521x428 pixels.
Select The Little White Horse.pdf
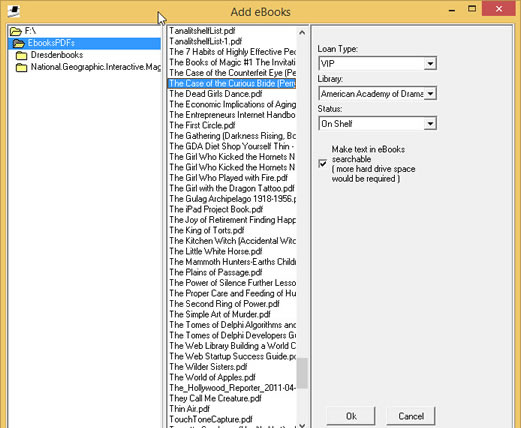pyautogui.click(x=231, y=251)
